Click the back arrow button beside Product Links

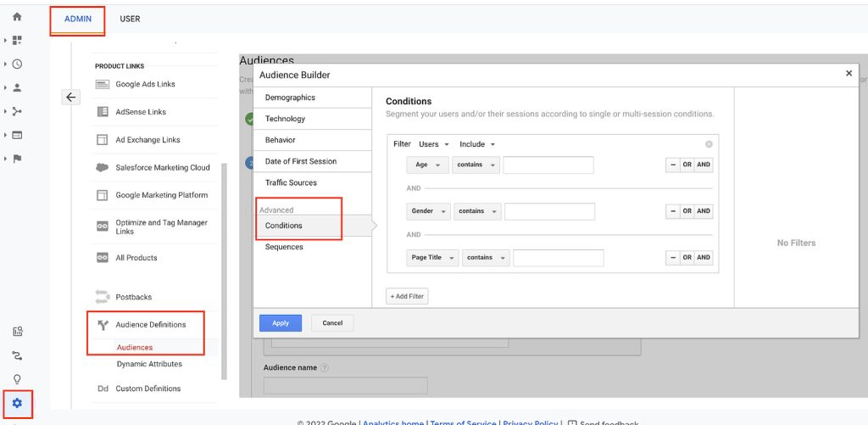click(71, 98)
